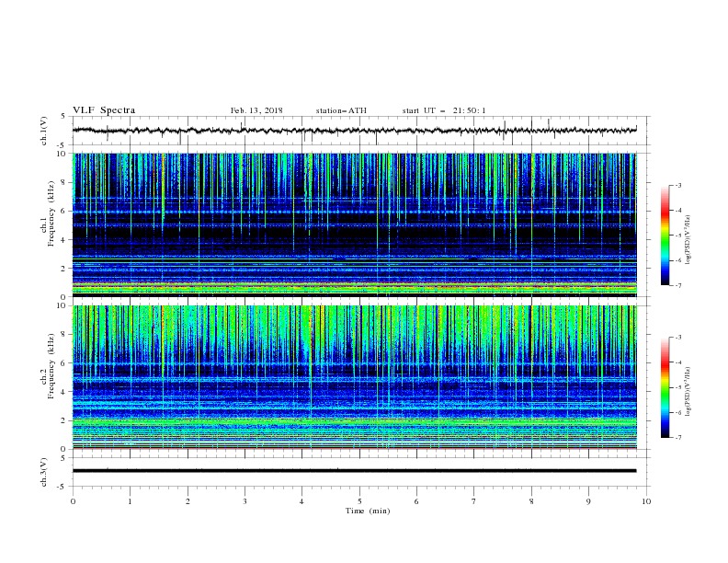Click time axis tick label "6"
This screenshot has height=563, width=728.
coord(416,501)
